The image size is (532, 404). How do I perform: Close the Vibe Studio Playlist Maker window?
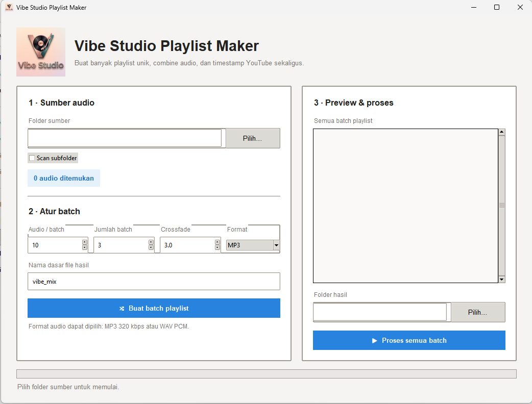[x=520, y=7]
